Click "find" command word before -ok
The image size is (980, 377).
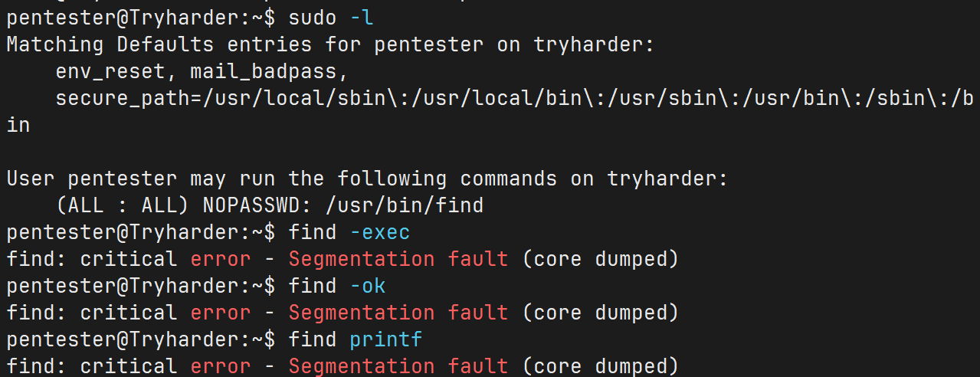tap(313, 286)
